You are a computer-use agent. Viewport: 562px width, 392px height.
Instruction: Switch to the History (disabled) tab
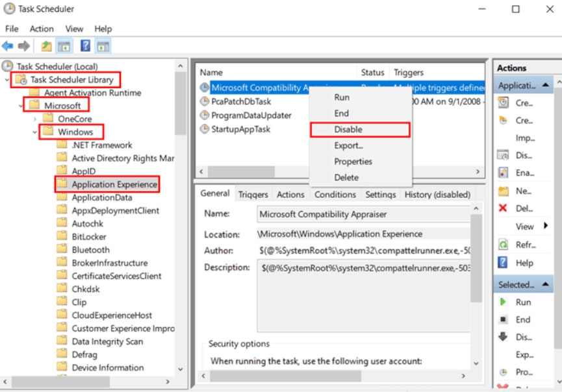pos(437,195)
